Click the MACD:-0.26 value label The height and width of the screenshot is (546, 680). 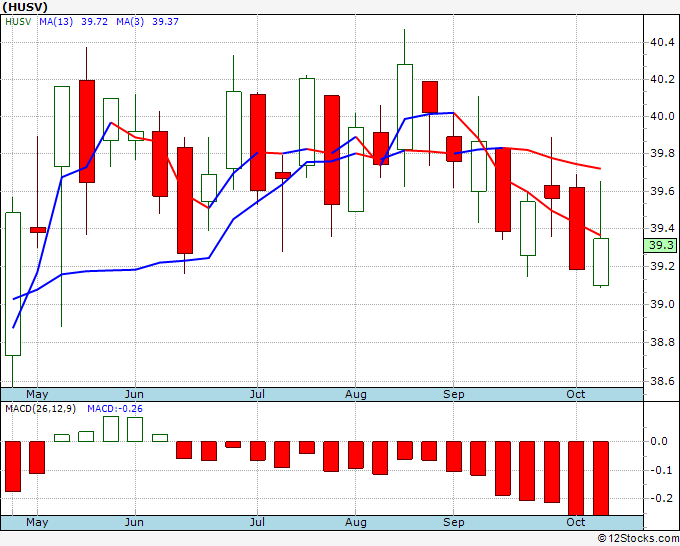pyautogui.click(x=115, y=409)
